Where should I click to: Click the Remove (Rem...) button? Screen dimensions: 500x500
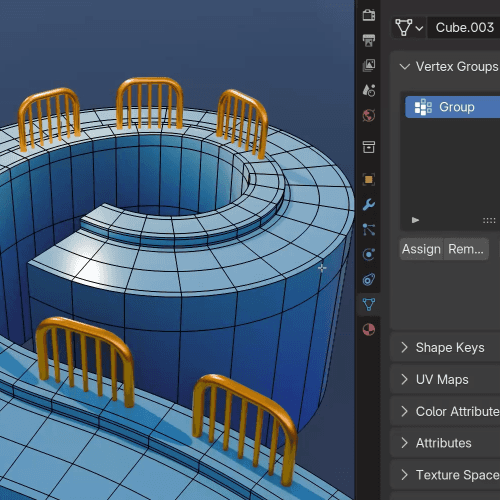tap(466, 249)
